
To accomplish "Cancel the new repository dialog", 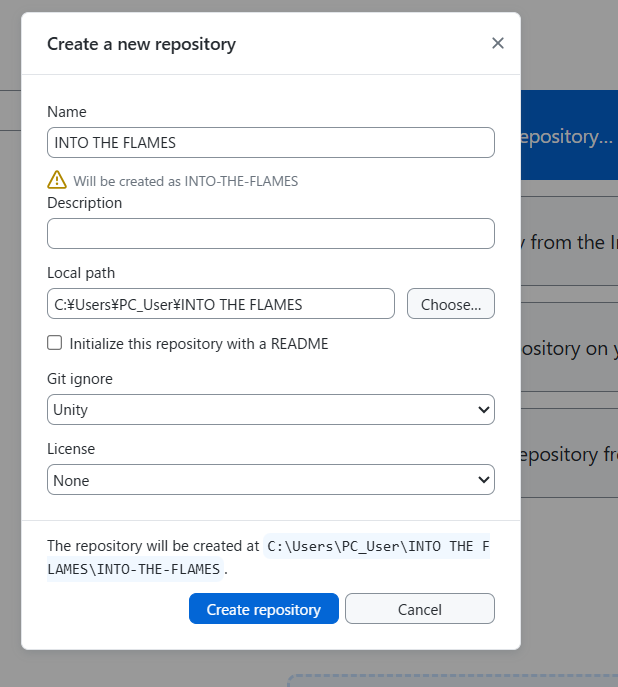I will click(x=419, y=609).
